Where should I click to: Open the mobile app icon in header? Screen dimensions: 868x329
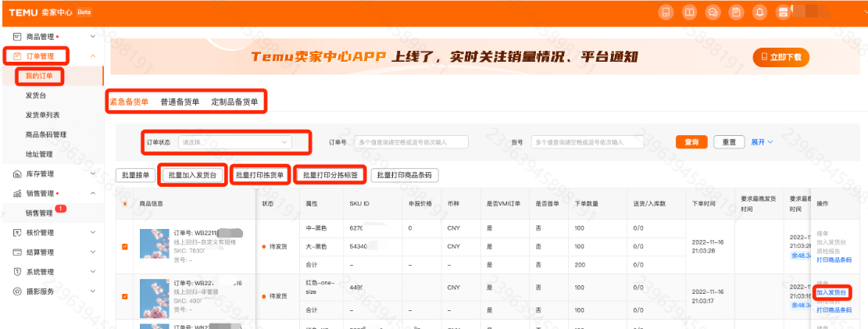pyautogui.click(x=666, y=13)
